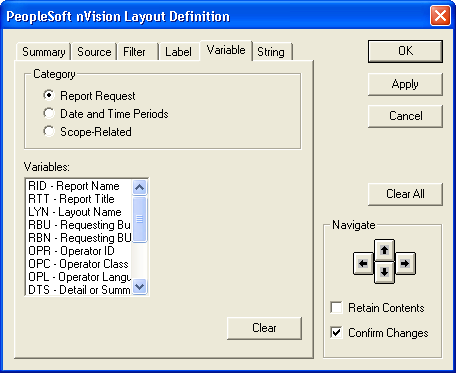Screen dimensions: 456x373
Task: Click the Variables list scrollbar thumb
Action: (139, 219)
